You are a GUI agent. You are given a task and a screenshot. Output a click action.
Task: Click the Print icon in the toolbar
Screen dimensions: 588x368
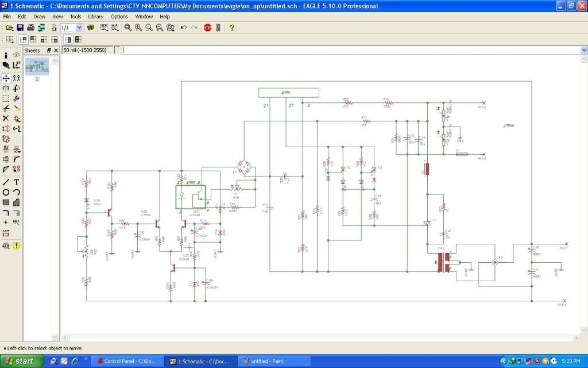point(31,28)
